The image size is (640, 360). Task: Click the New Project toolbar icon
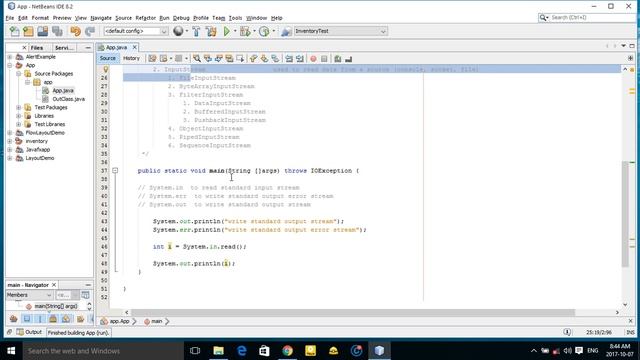28,31
